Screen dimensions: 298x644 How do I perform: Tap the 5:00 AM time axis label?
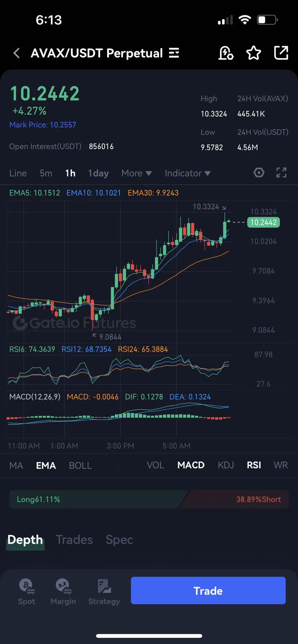(x=176, y=446)
